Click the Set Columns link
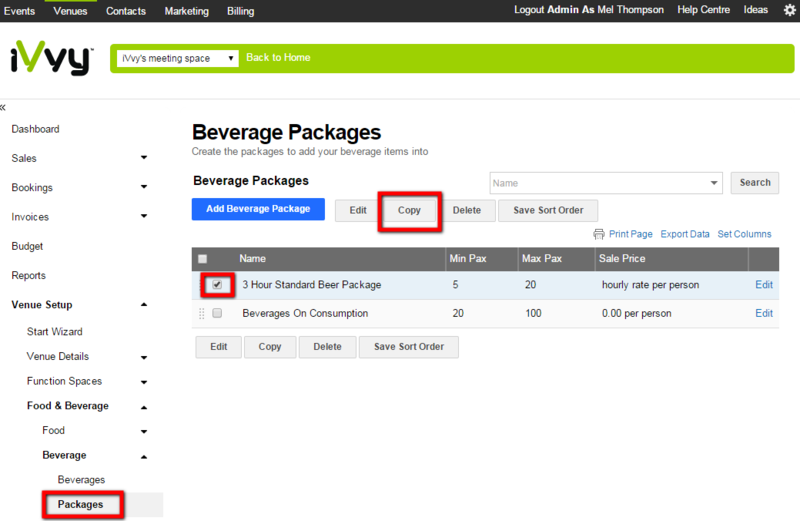The width and height of the screenshot is (800, 521). click(x=744, y=234)
